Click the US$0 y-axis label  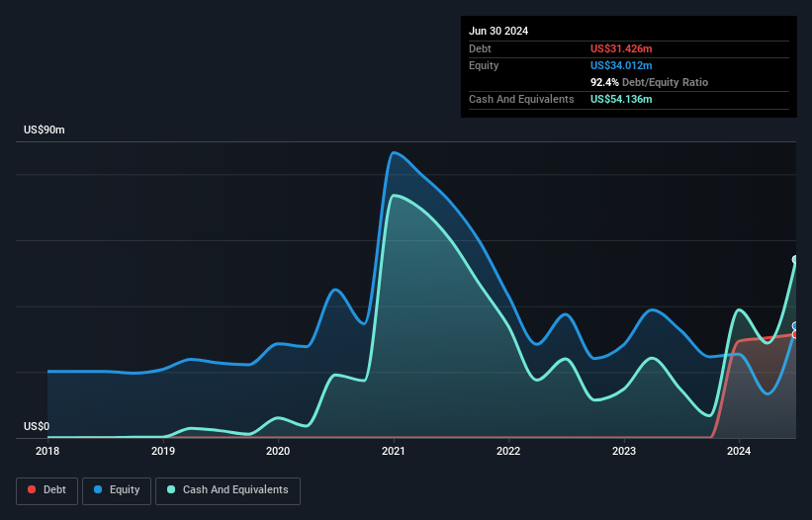click(x=37, y=426)
